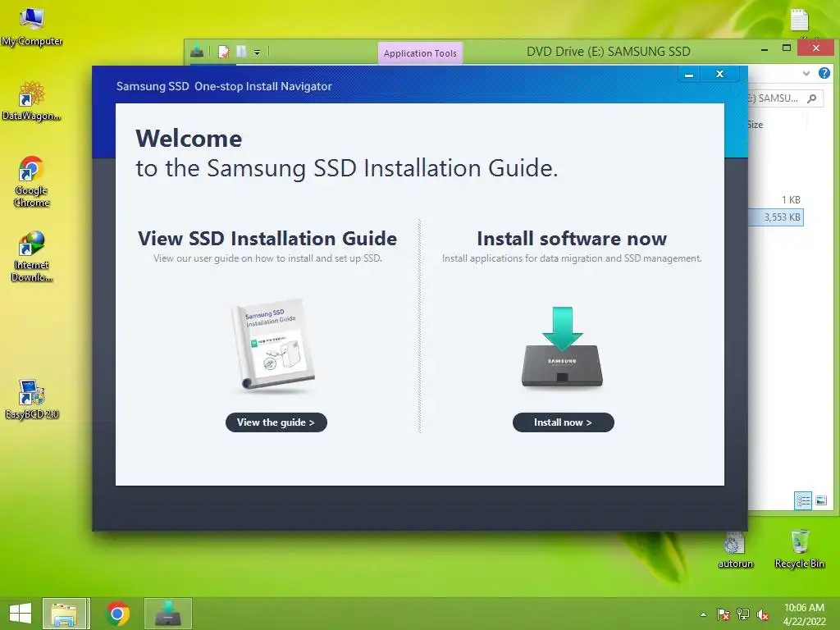Click the search magnifier in Explorer
Viewport: 840px width, 630px height.
[x=812, y=98]
